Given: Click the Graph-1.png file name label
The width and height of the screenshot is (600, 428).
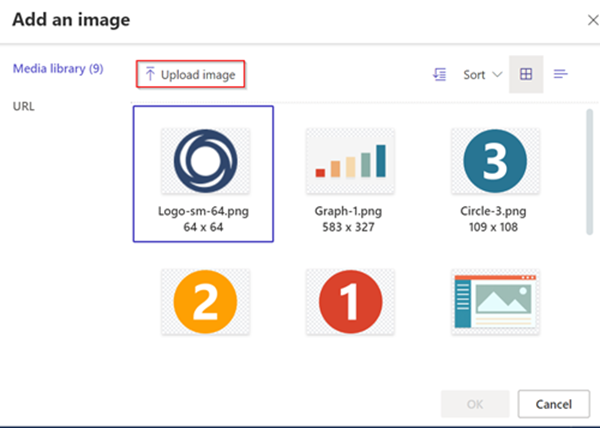Looking at the screenshot, I should [x=350, y=211].
